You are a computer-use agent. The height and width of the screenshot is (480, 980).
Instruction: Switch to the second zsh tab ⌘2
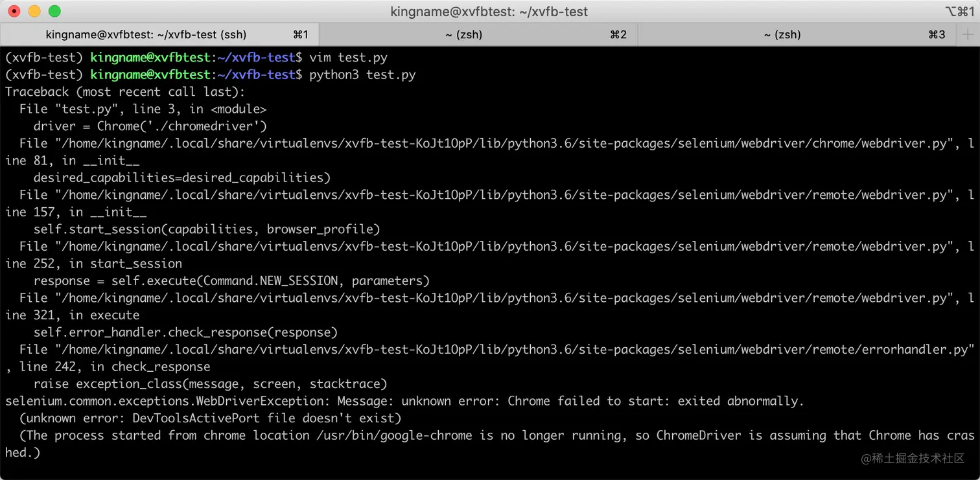click(478, 34)
